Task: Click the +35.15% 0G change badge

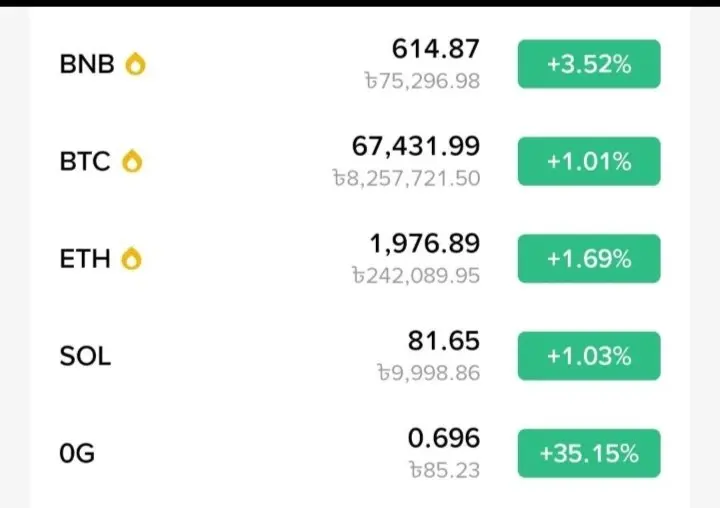Action: [x=589, y=453]
